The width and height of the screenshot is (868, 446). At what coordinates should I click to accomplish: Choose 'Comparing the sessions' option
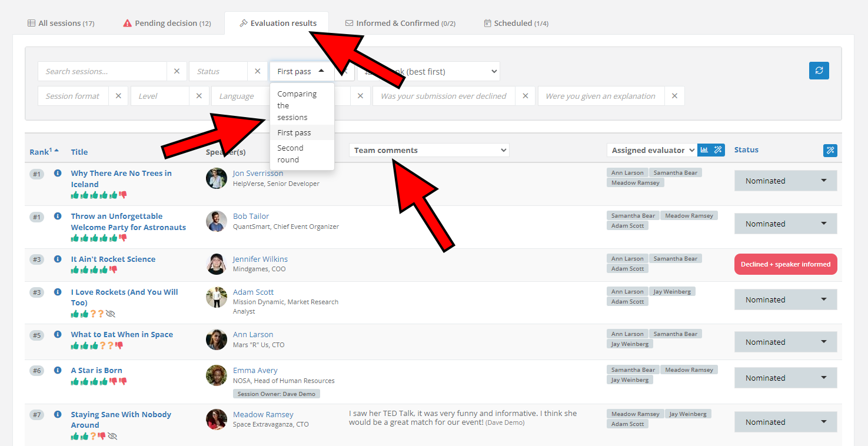(x=297, y=105)
